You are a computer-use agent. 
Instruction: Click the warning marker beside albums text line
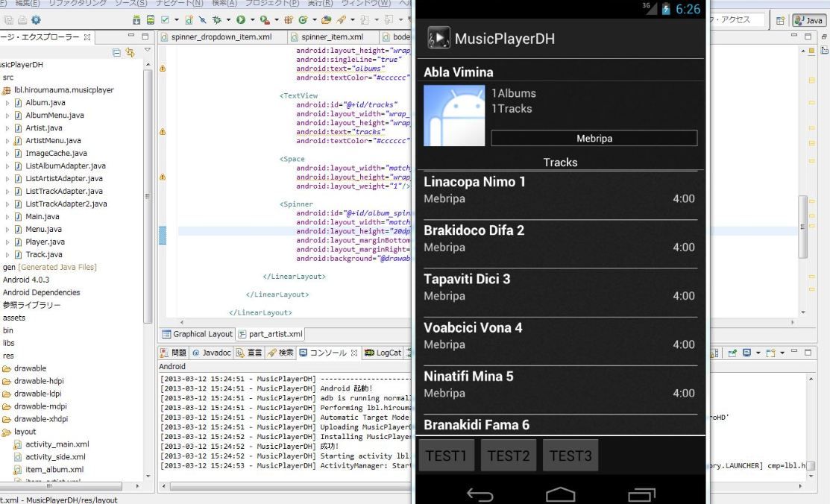tap(163, 69)
